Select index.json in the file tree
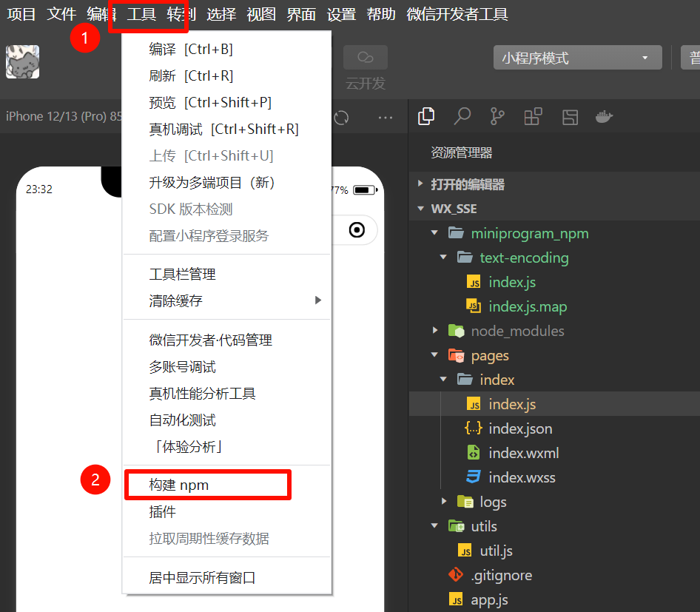 pos(554,428)
